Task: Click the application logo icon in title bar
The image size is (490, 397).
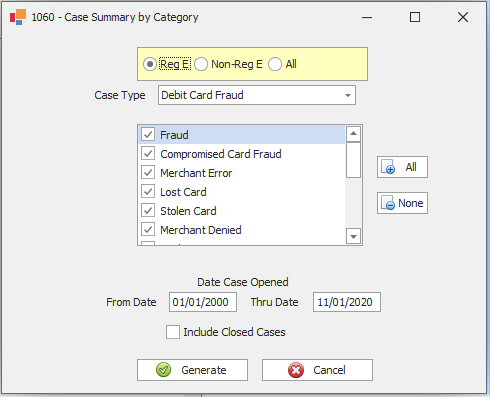Action: 18,17
